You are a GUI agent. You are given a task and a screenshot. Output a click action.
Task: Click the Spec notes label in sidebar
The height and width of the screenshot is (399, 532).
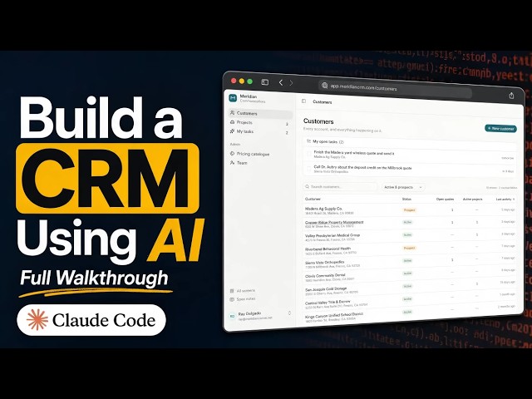pos(246,299)
